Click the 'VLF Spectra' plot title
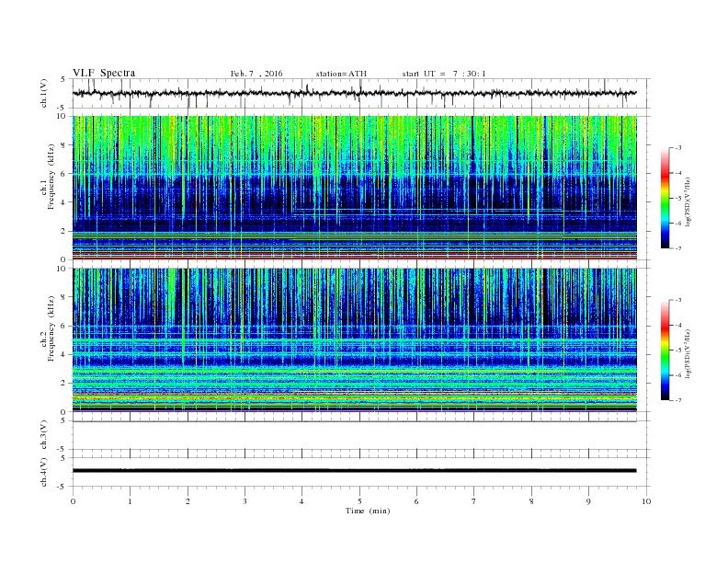The height and width of the screenshot is (563, 728). [104, 73]
